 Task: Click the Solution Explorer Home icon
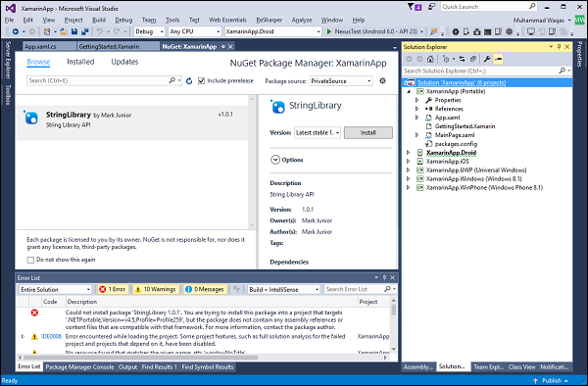click(x=430, y=59)
